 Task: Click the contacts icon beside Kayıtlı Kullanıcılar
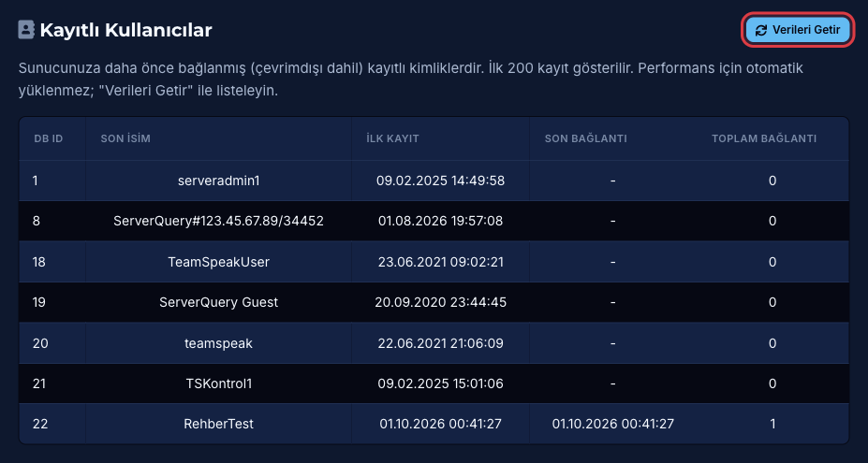click(x=26, y=29)
